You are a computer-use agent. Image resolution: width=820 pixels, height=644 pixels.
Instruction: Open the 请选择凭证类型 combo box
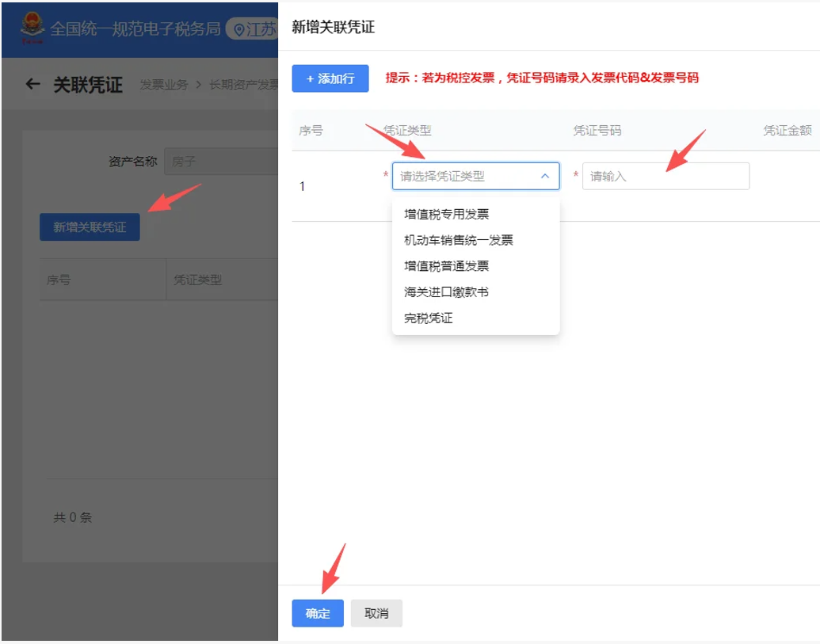click(476, 176)
